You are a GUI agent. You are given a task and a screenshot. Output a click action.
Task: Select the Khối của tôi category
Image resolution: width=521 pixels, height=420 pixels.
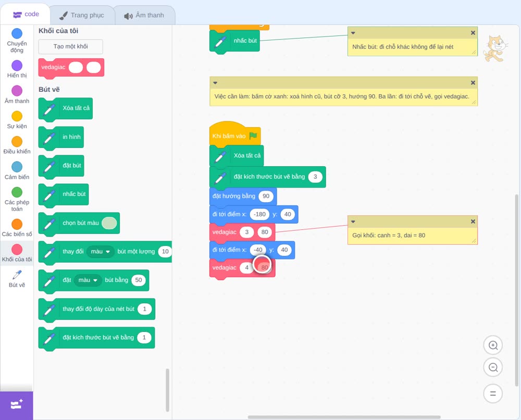point(17,253)
